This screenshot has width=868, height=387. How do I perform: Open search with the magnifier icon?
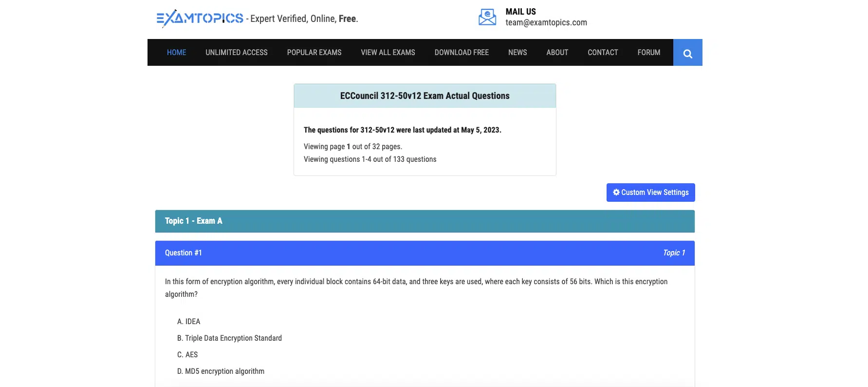(x=687, y=53)
